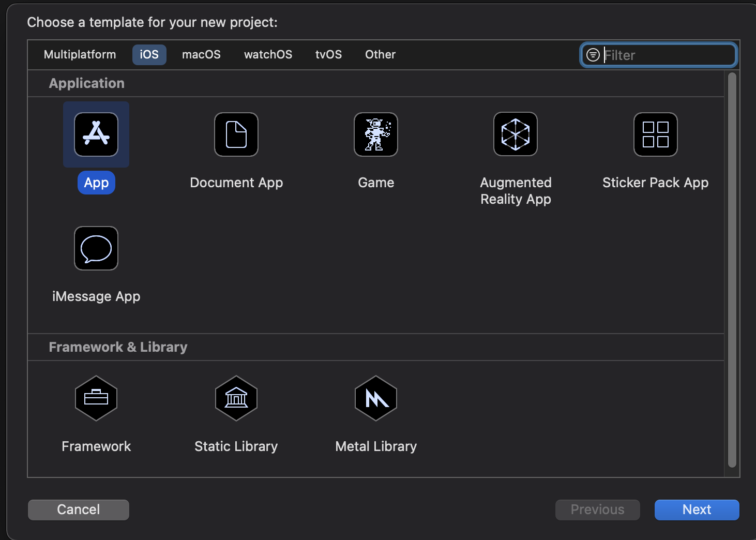This screenshot has width=756, height=540.
Task: Click the Augmented Reality App label
Action: (x=516, y=191)
